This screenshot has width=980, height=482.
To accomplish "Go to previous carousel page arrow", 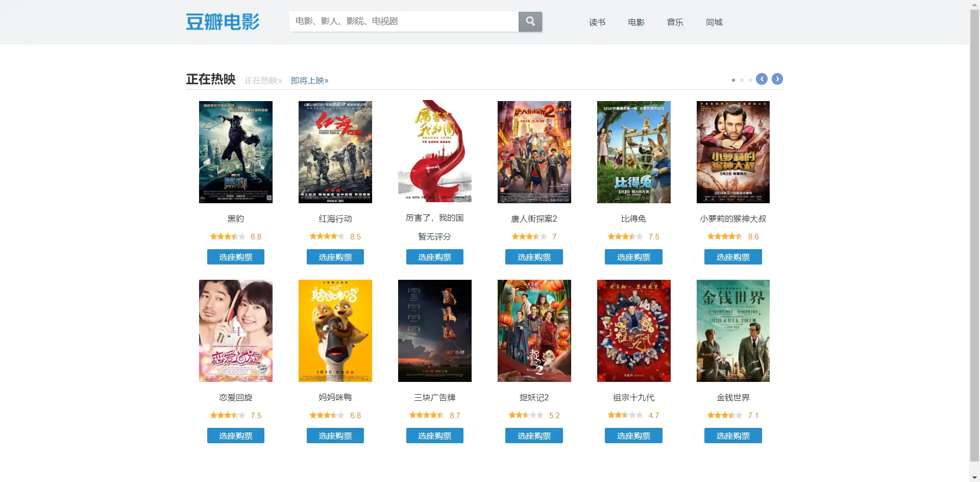I will coord(762,79).
